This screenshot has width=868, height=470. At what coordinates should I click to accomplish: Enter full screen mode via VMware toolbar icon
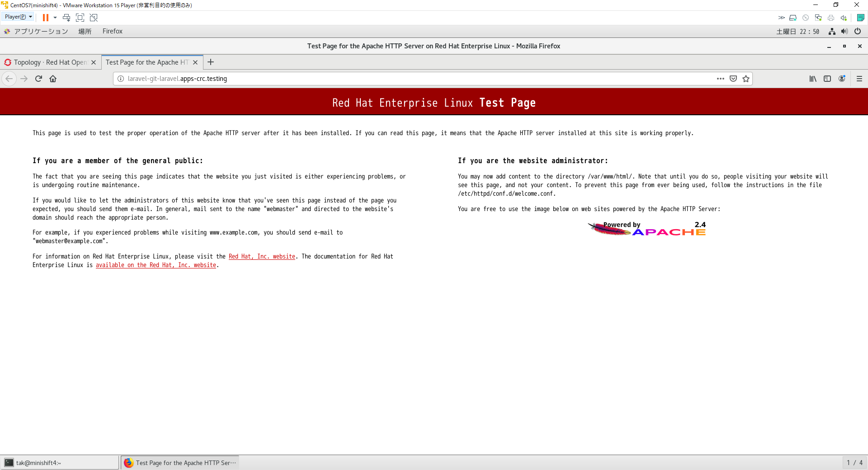(x=80, y=18)
